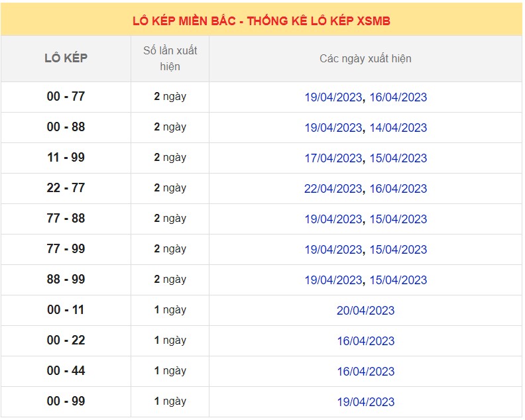Screen dimensions: 525x420
Task: Open the 20/04/2023 link in row 00 - 11
Action: (x=365, y=311)
